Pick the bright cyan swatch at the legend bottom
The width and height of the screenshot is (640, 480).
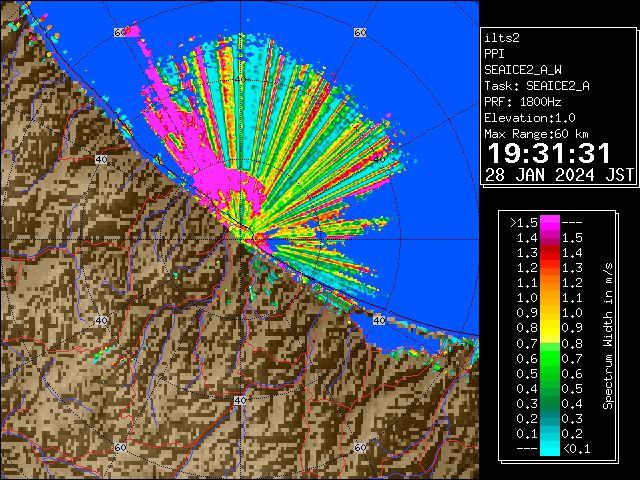tap(550, 448)
